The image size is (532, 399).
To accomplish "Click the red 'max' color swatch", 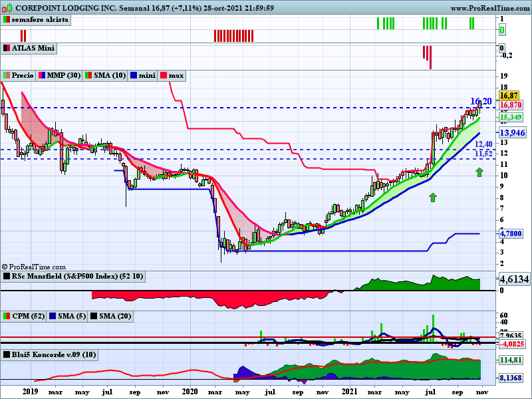I will point(163,75).
